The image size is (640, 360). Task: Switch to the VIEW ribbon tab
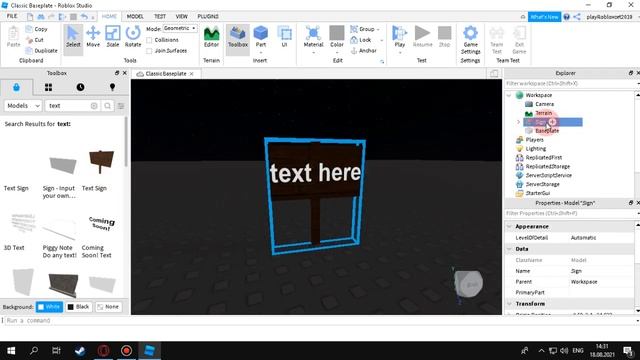(181, 16)
